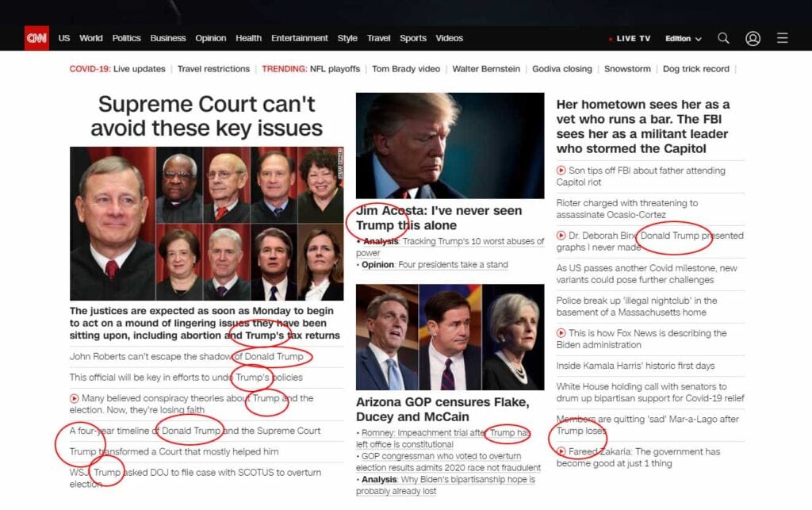The image size is (812, 510).
Task: Open Four presidents take a stand opinion
Action: point(435,265)
